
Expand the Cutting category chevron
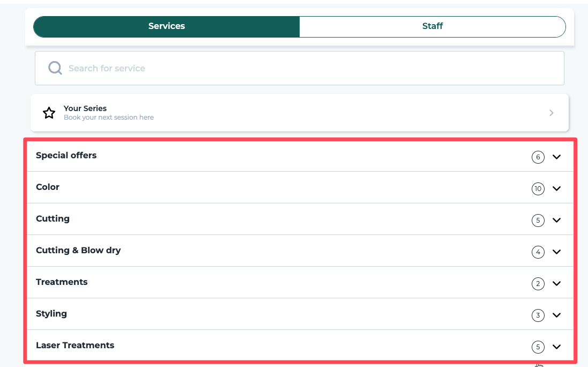click(x=556, y=221)
